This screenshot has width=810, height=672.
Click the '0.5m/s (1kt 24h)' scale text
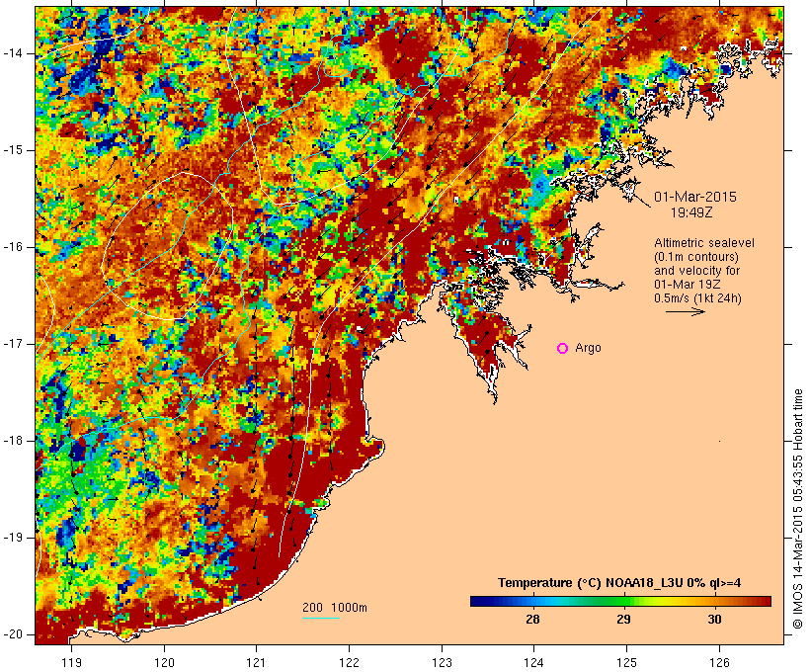697,298
